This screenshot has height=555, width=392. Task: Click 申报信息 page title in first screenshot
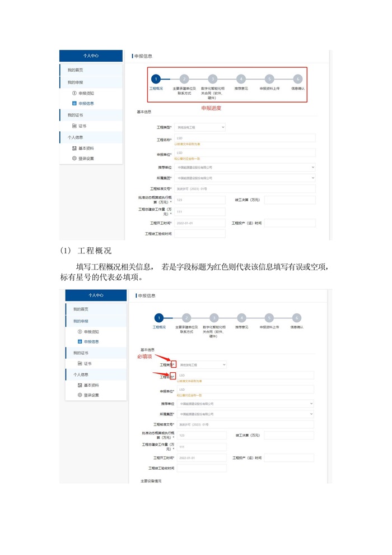coord(143,56)
